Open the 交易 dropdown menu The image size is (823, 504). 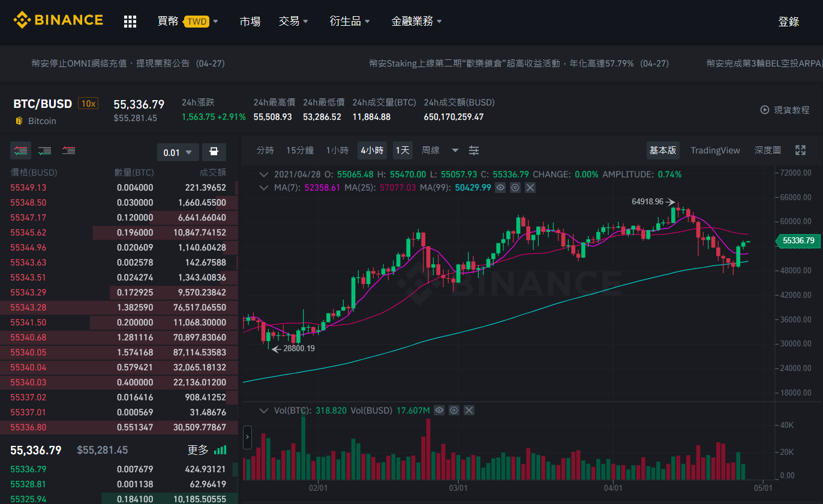[293, 22]
